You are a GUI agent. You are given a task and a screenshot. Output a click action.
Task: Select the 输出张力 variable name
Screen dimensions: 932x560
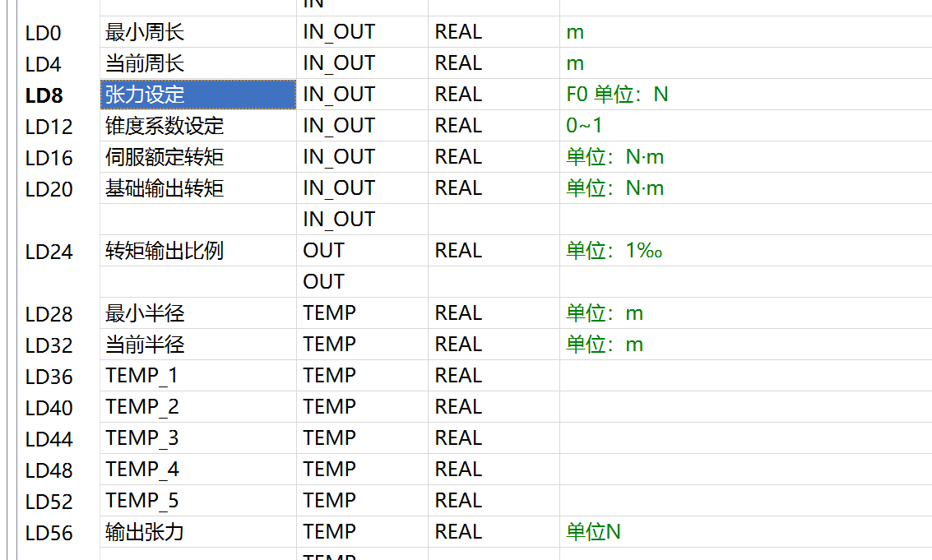[145, 532]
